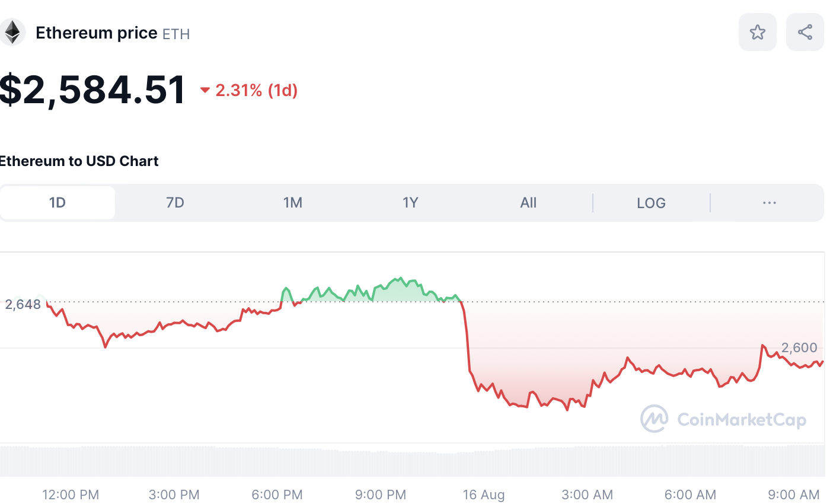Click the CoinMarketCap watermark logo

point(653,419)
